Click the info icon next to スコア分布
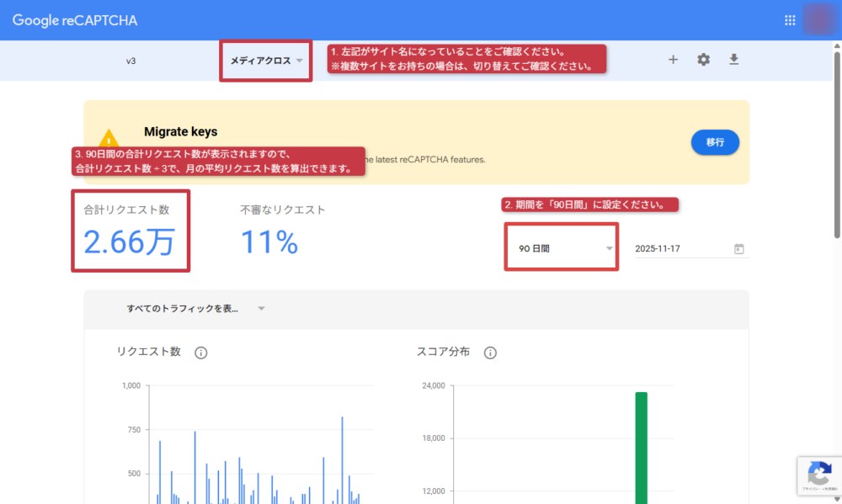 coord(490,353)
